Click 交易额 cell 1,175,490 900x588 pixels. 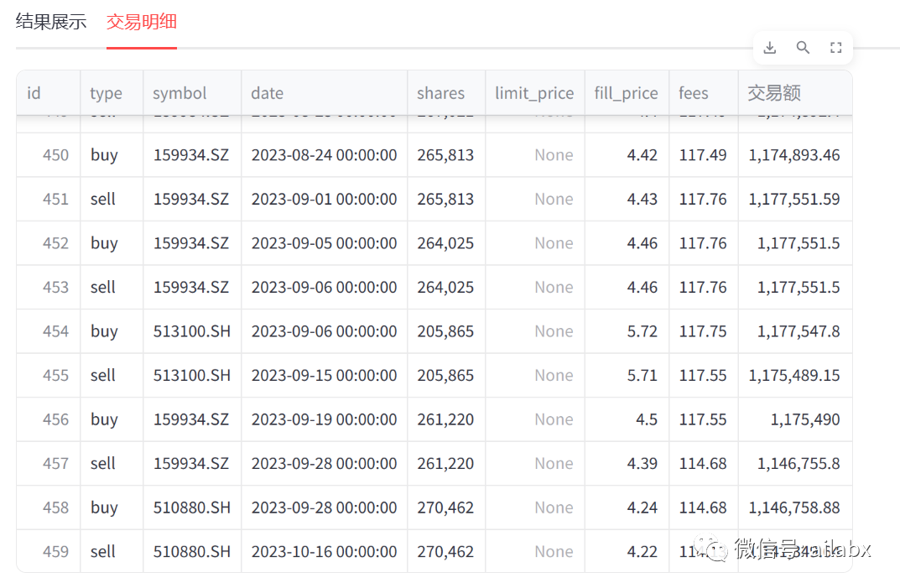tap(795, 419)
